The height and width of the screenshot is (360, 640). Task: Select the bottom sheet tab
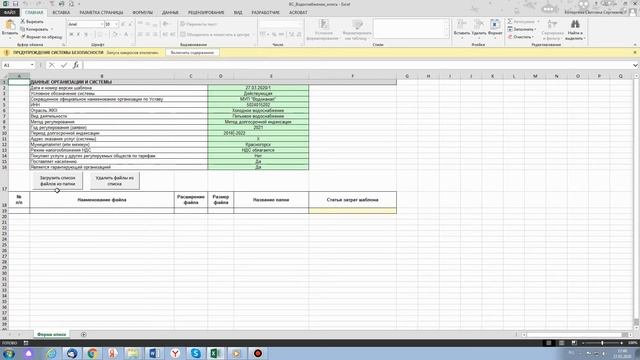click(51, 334)
